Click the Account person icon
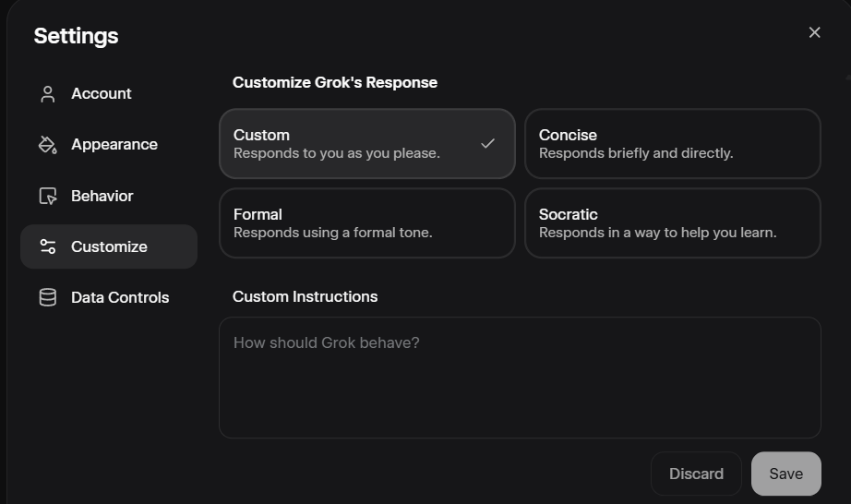Viewport: 851px width, 504px height. click(x=48, y=94)
